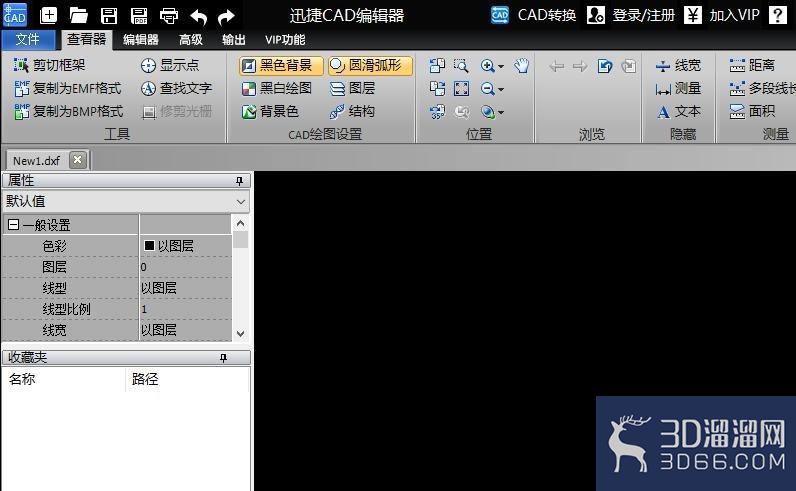Image resolution: width=796 pixels, height=491 pixels.
Task: Redo the last action
Action: 226,16
